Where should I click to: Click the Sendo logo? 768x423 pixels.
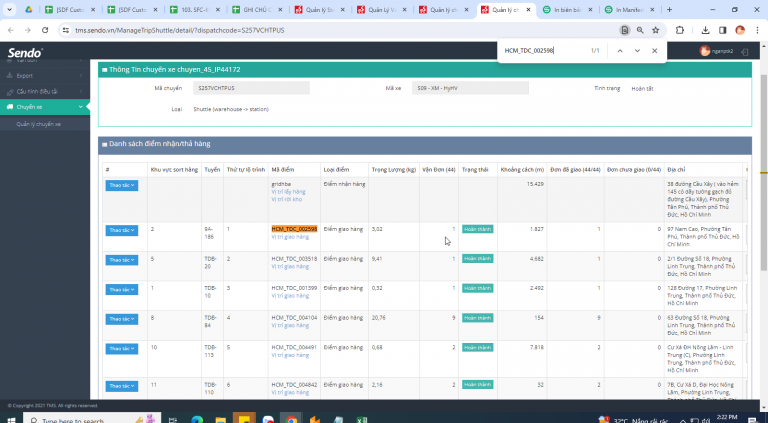tap(25, 52)
